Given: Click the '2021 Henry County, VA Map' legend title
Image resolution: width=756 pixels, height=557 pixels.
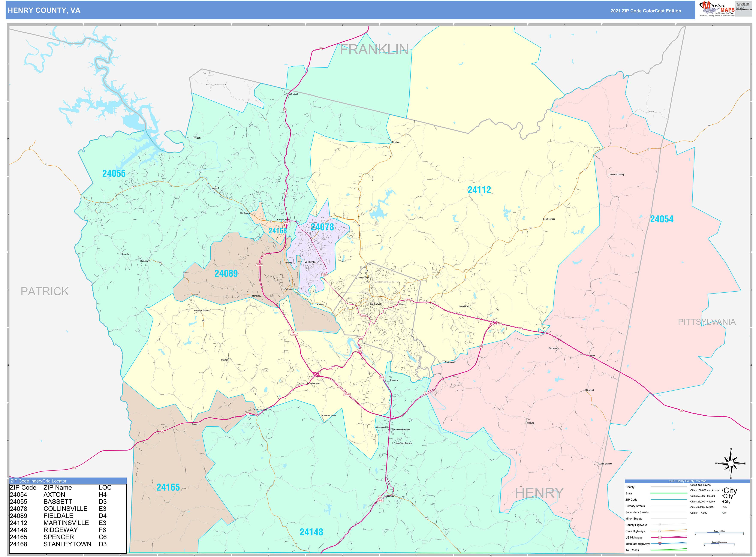Looking at the screenshot, I should pyautogui.click(x=687, y=481).
